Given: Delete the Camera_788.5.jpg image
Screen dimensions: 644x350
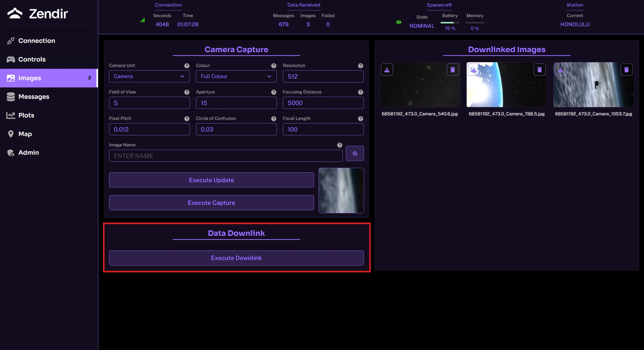Looking at the screenshot, I should (x=539, y=70).
